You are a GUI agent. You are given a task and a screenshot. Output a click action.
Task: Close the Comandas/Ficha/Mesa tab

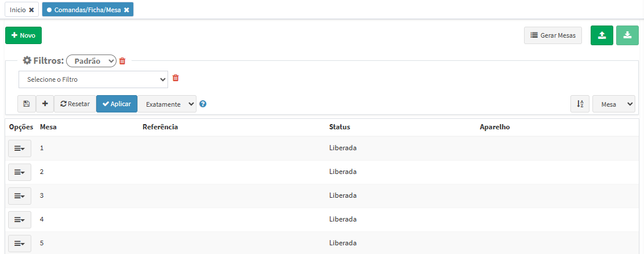coord(126,10)
